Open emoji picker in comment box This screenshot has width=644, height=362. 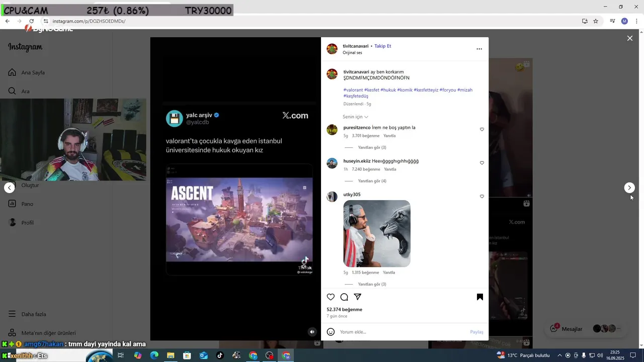(331, 332)
